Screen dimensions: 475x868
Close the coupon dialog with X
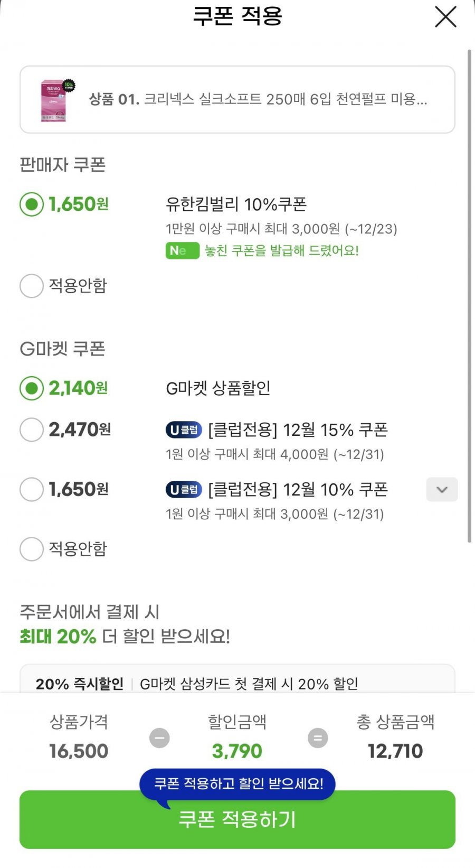click(x=445, y=17)
